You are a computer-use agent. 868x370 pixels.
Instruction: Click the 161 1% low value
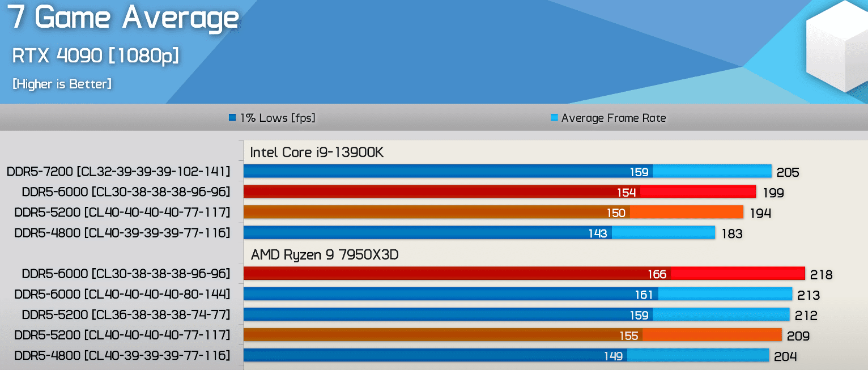click(644, 295)
